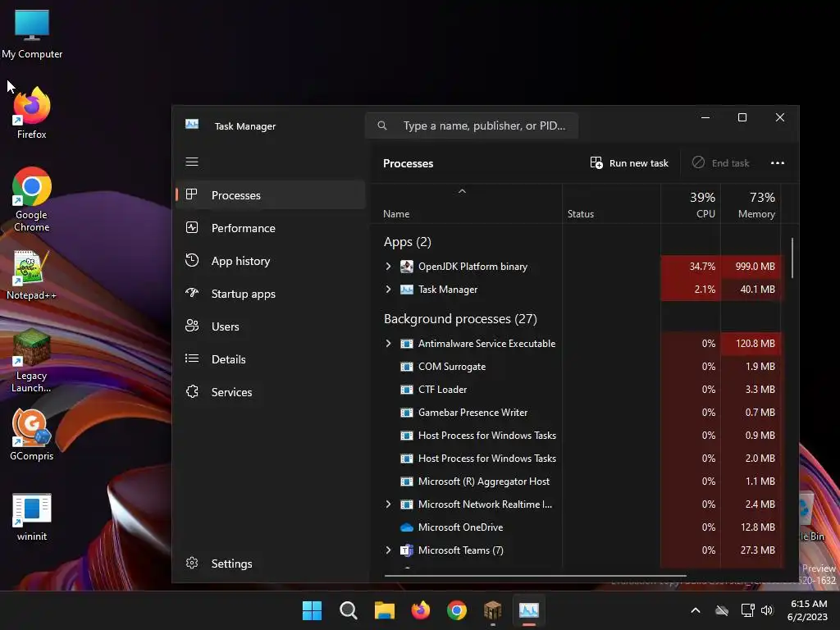Viewport: 840px width, 630px height.
Task: Select the Google Chrome desktop shortcut
Action: pos(32,199)
